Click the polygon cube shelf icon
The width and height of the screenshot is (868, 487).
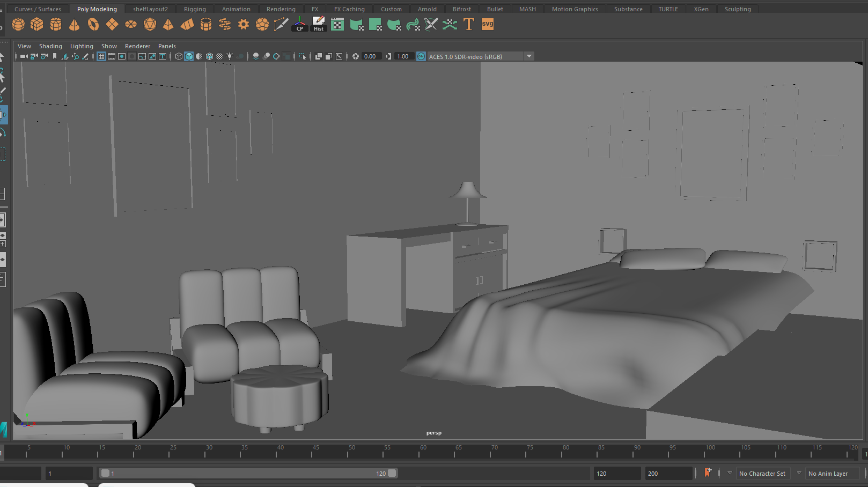[x=37, y=24]
